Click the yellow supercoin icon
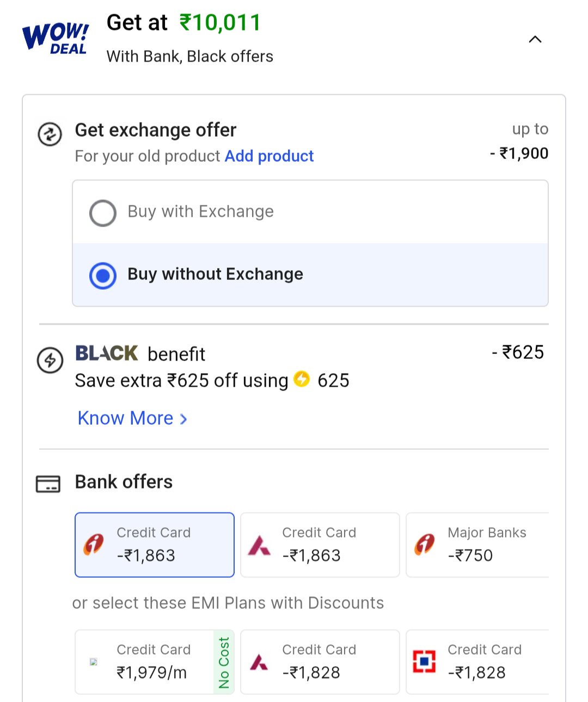This screenshot has width=588, height=702. tap(302, 379)
